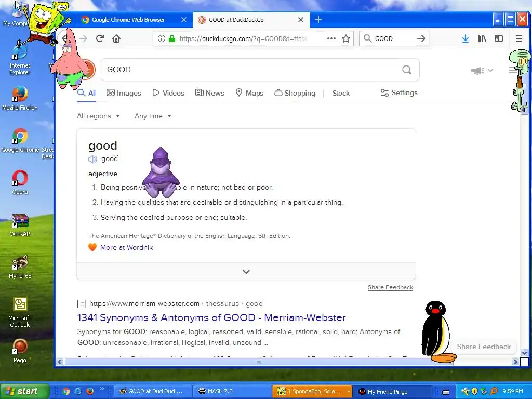532x399 pixels.
Task: Open the megaphone dropdown near page top
Action: (482, 70)
